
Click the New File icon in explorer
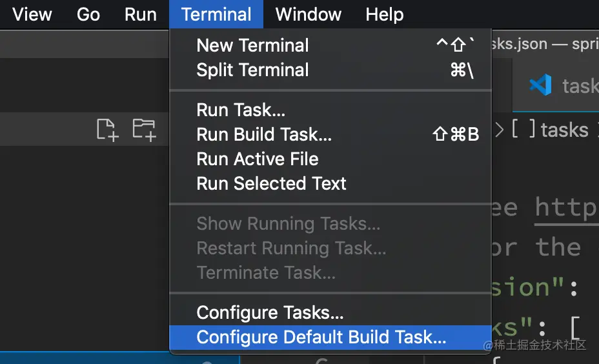point(107,130)
